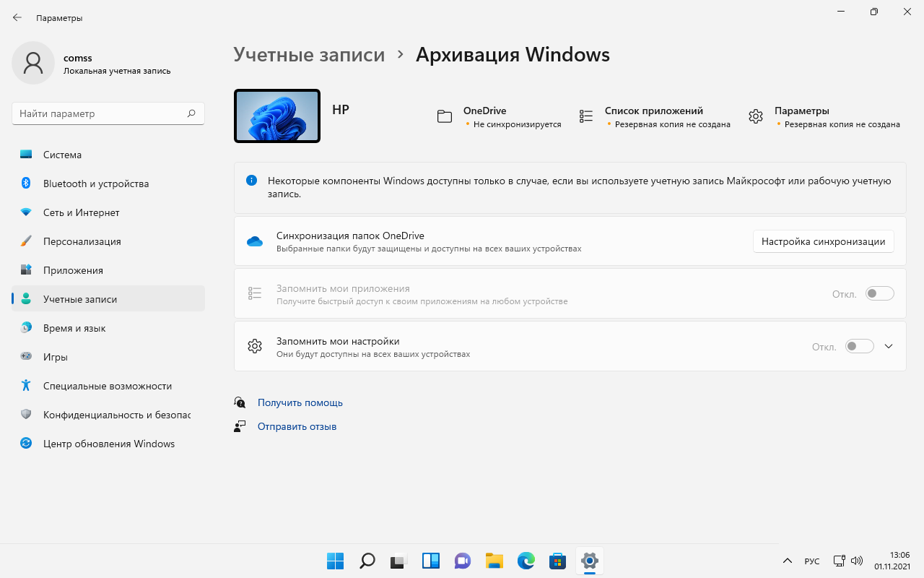Open Параметры backup status card
924x578 pixels.
point(801,116)
